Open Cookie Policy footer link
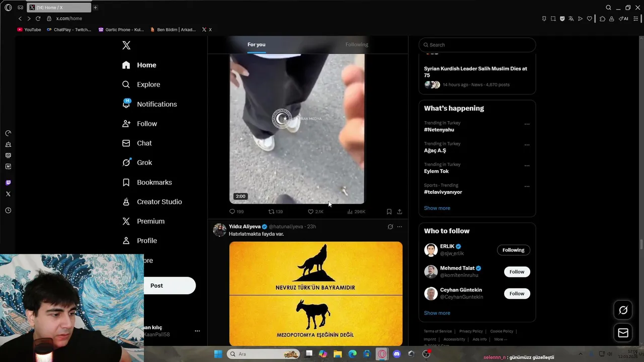644x362 pixels. 502,331
